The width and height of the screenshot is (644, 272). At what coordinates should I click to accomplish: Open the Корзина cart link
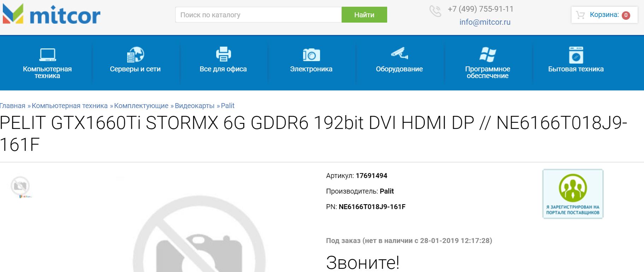tap(604, 14)
